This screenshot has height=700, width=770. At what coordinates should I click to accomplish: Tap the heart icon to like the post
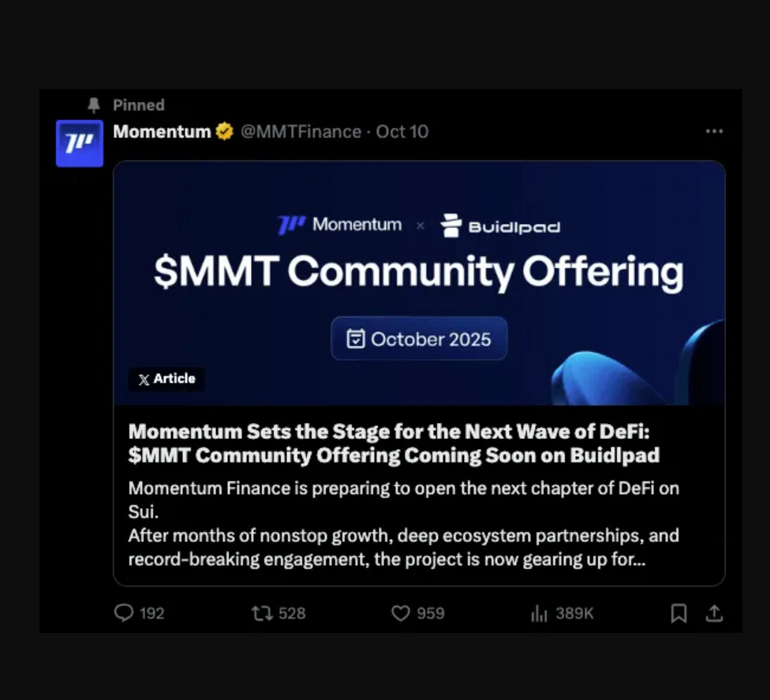tap(401, 613)
